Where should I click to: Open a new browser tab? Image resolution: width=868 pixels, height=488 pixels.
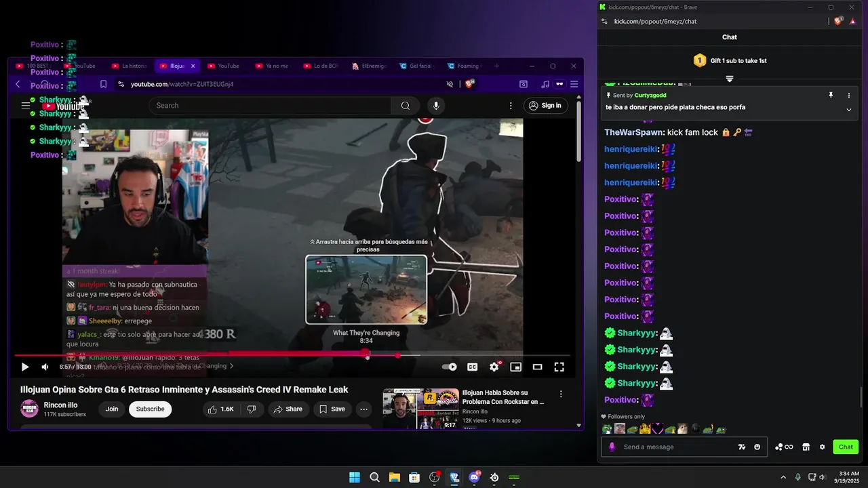point(496,66)
